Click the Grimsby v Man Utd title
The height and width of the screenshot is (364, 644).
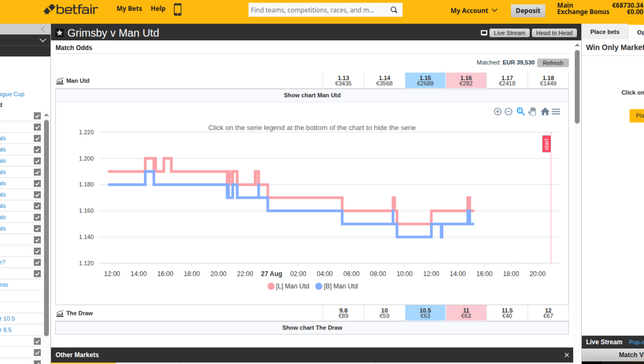pos(113,33)
